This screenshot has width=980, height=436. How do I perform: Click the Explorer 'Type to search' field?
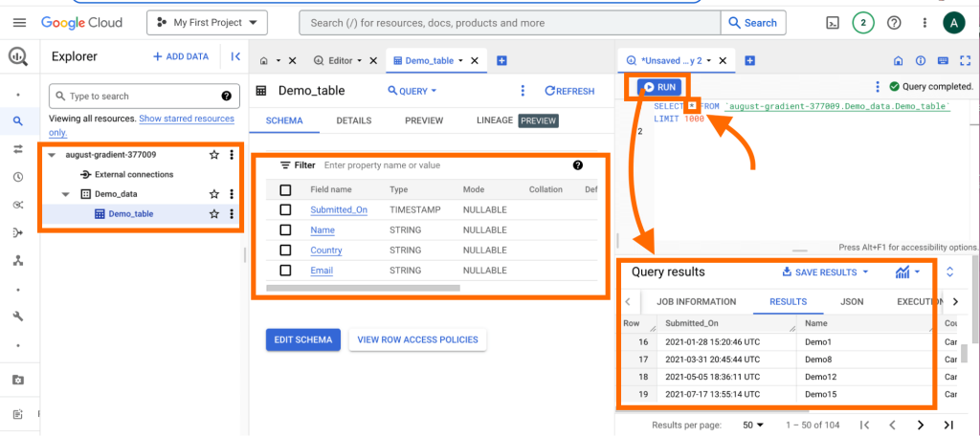point(144,97)
